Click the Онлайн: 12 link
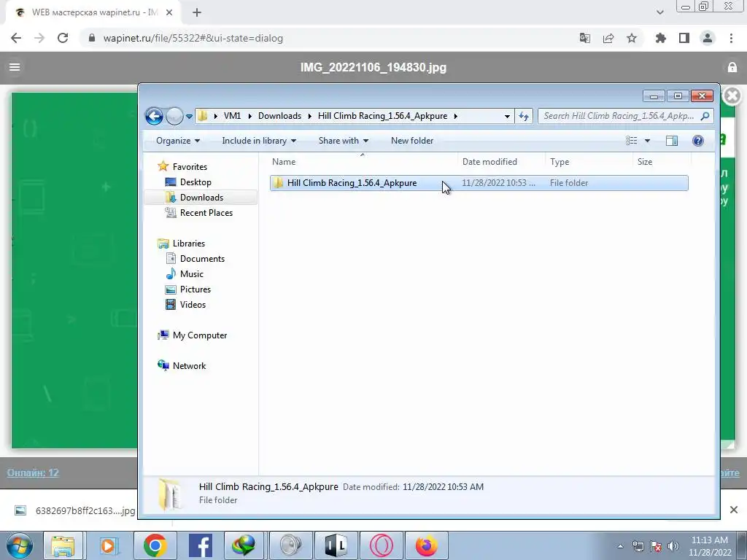747x560 pixels. (x=33, y=472)
